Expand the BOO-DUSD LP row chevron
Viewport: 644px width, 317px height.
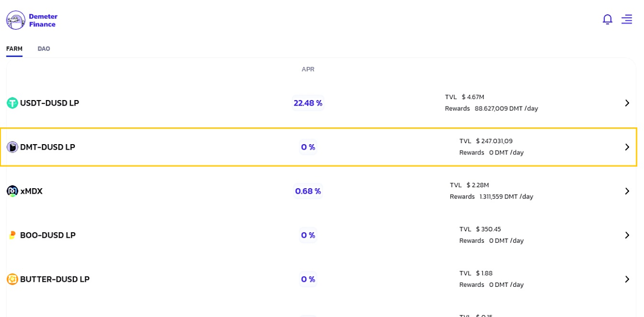[627, 235]
